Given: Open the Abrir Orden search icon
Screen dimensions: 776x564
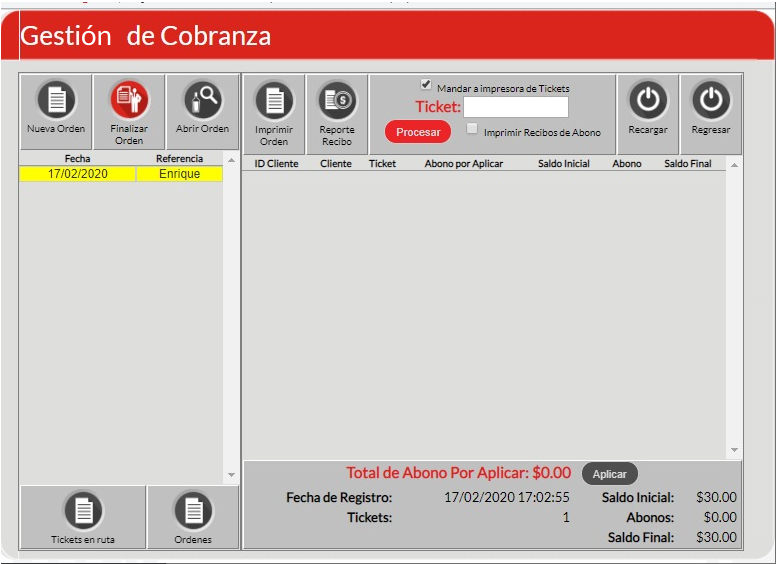Looking at the screenshot, I should tap(202, 100).
